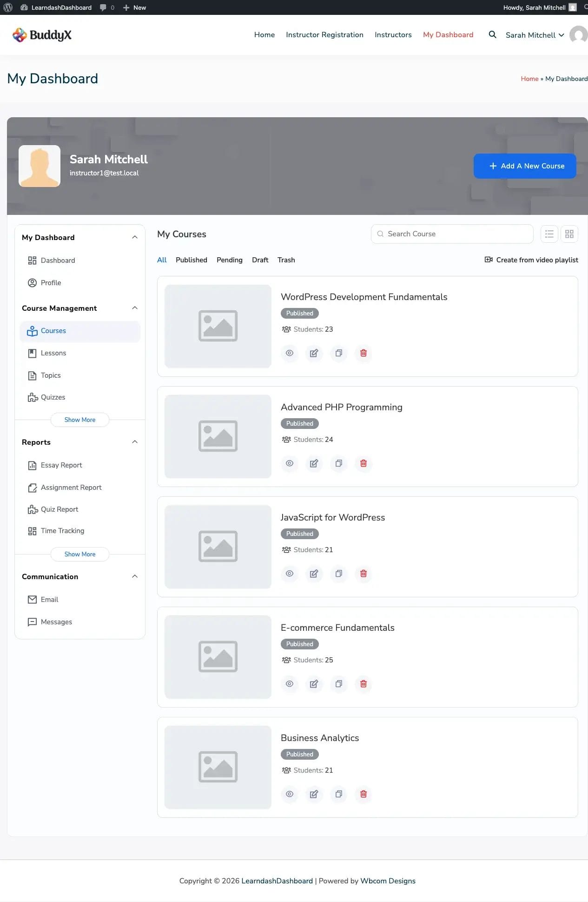
Task: Click edit icon for WordPress Development Fundamentals
Action: click(314, 353)
